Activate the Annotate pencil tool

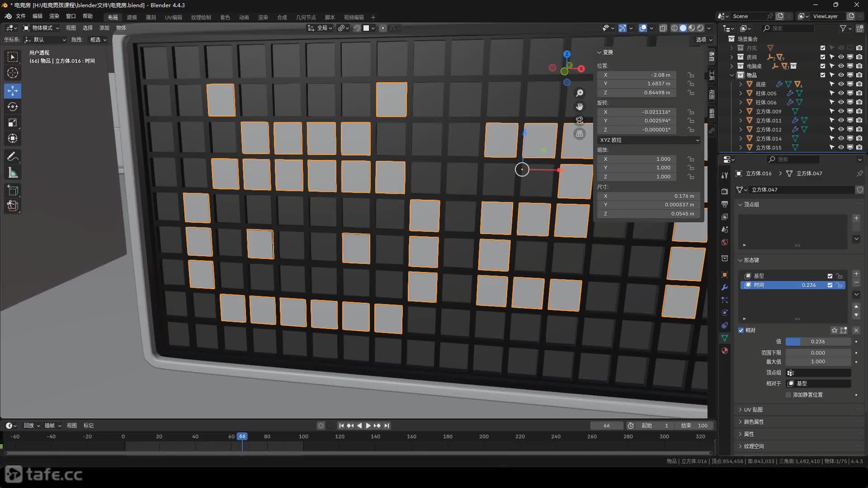pyautogui.click(x=13, y=157)
